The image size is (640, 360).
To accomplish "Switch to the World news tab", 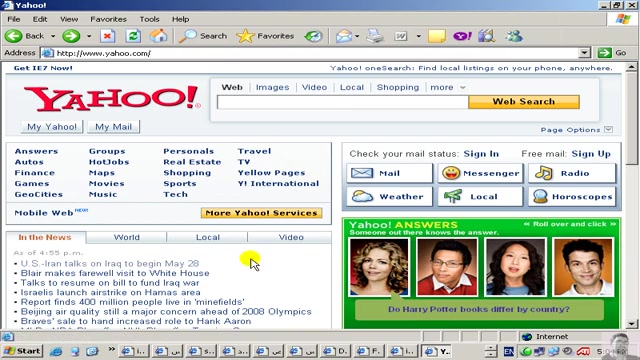I will pyautogui.click(x=127, y=237).
